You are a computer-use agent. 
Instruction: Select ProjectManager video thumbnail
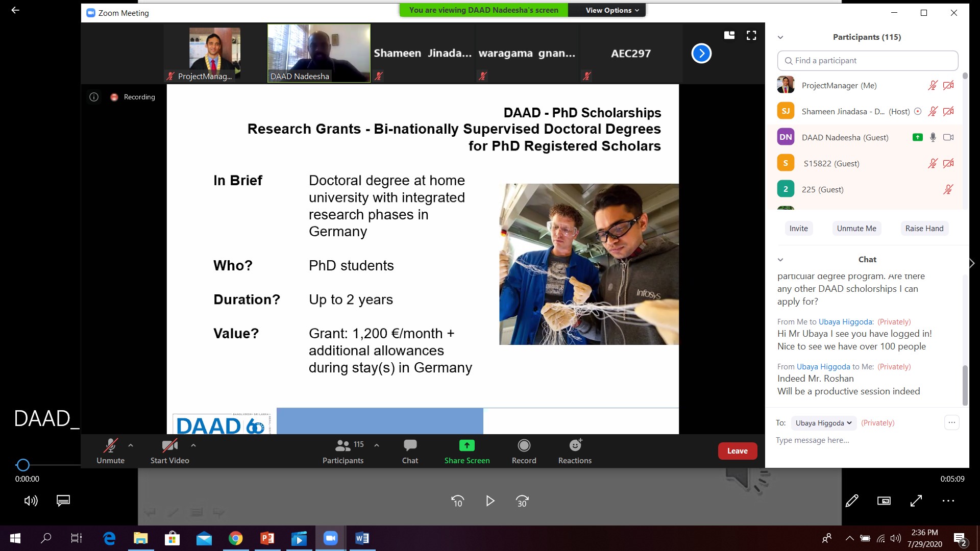215,53
